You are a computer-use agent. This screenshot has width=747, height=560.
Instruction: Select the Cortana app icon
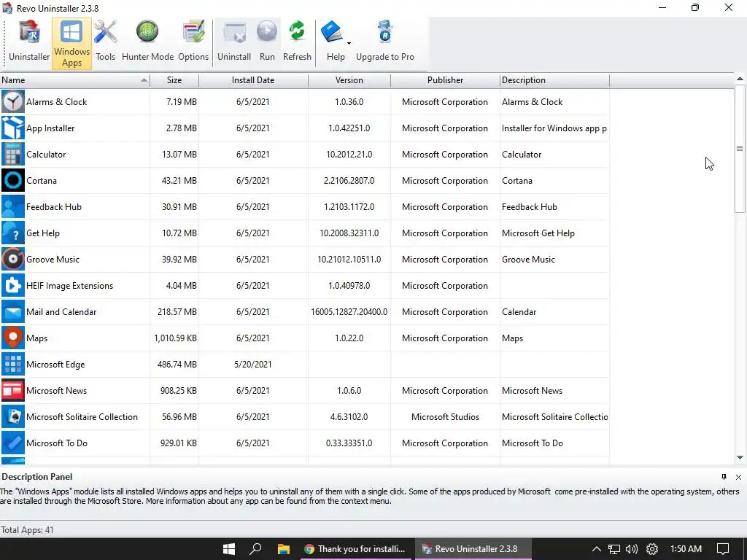(13, 181)
